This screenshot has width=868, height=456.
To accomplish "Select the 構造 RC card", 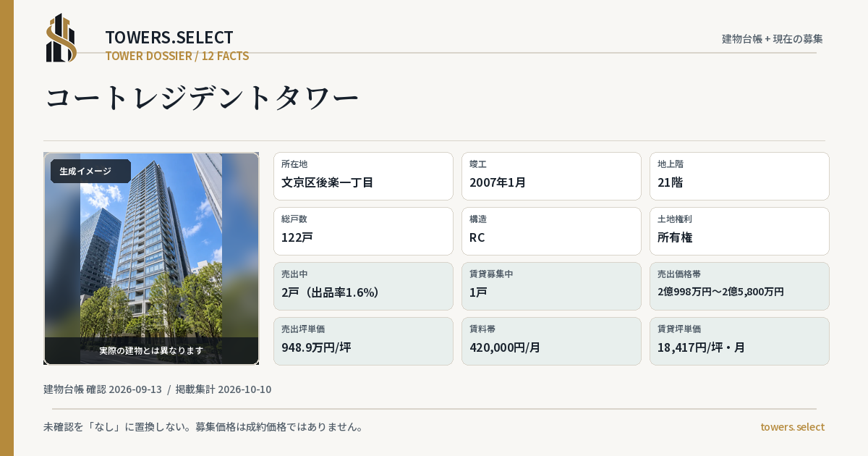I will click(551, 231).
